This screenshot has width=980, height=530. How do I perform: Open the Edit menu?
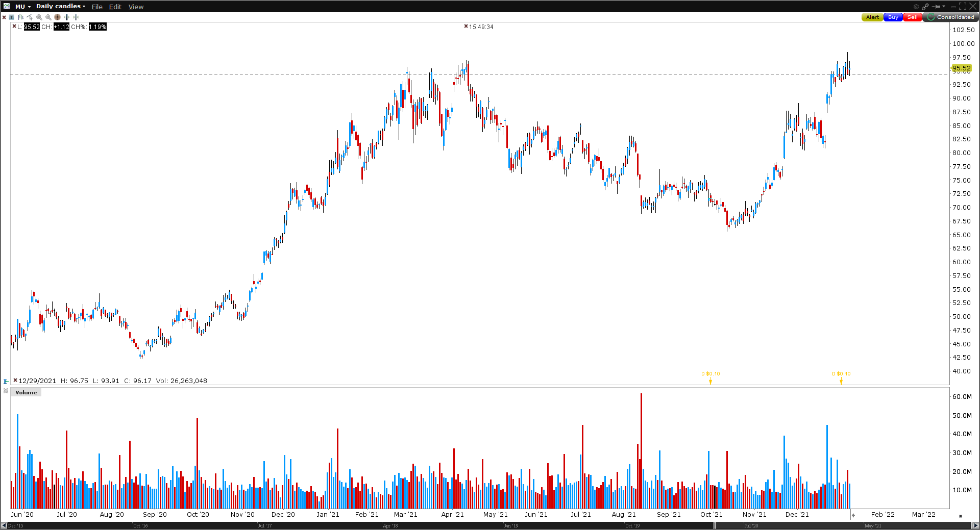click(x=115, y=7)
